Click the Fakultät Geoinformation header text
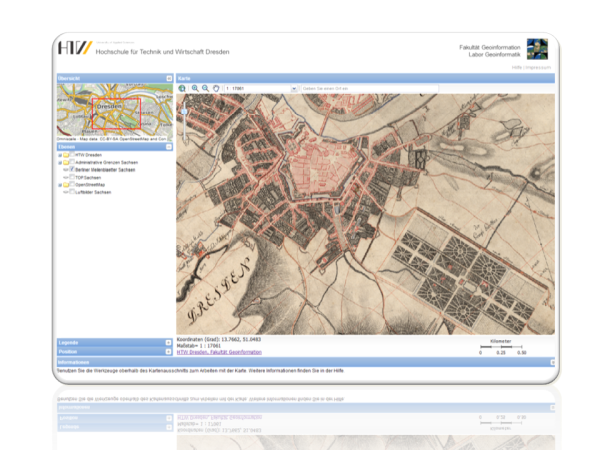The image size is (600, 450). click(490, 47)
